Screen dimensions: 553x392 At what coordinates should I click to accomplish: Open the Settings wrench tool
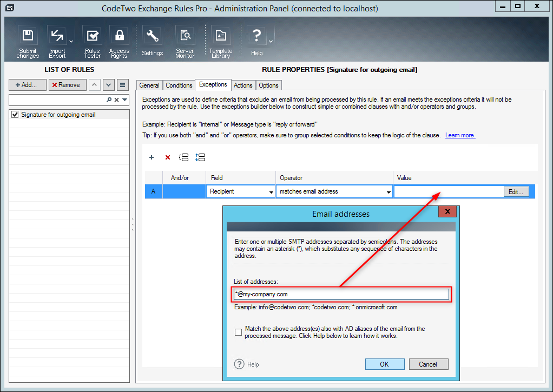153,42
